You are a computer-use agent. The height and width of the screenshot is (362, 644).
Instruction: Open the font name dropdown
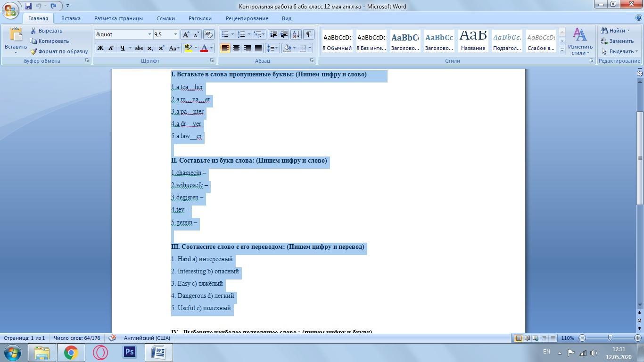[x=149, y=34]
